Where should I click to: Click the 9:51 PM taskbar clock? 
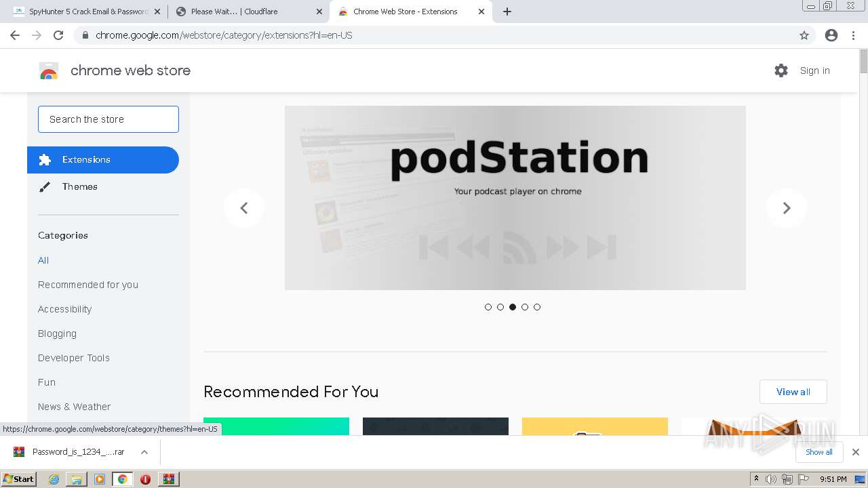(x=833, y=479)
